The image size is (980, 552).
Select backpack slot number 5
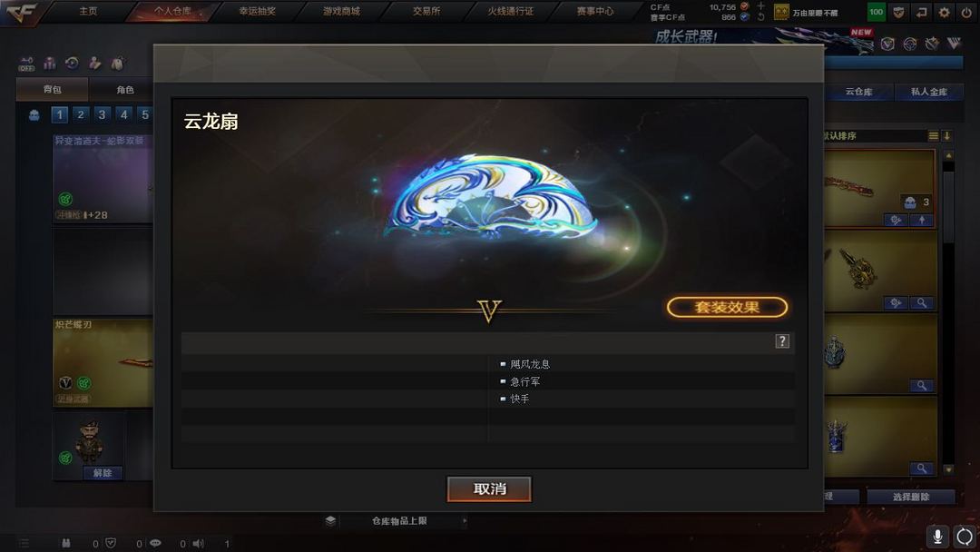144,114
